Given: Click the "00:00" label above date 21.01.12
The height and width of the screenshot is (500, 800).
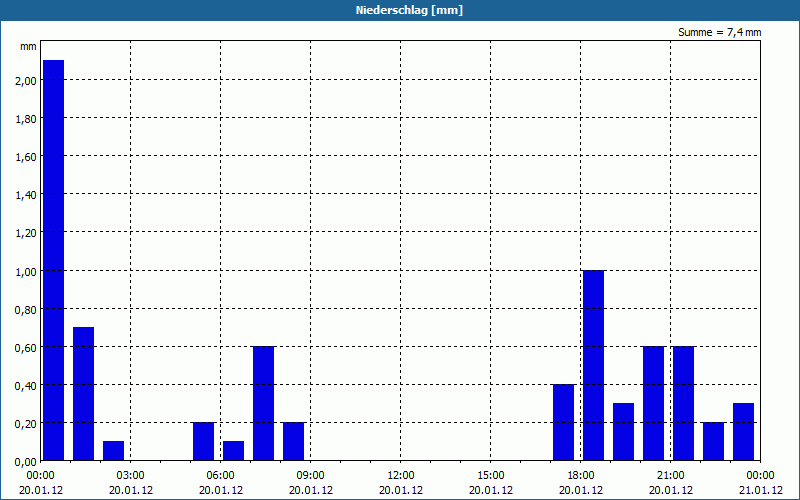Looking at the screenshot, I should click(760, 476).
